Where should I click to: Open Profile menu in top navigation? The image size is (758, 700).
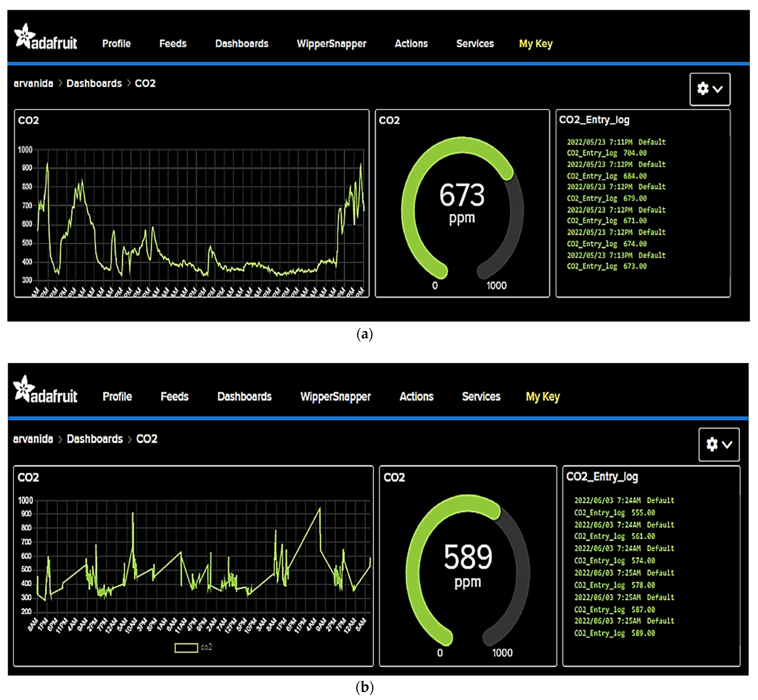point(116,43)
